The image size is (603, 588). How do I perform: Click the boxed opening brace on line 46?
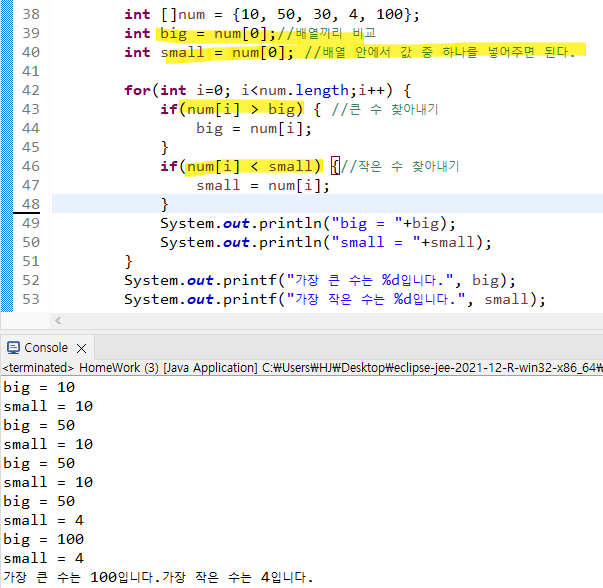tap(335, 166)
